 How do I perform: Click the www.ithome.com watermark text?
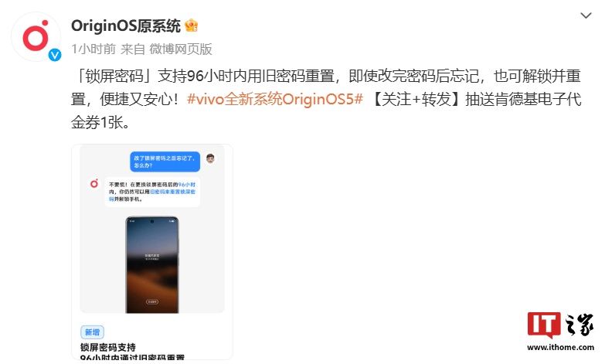coord(560,347)
